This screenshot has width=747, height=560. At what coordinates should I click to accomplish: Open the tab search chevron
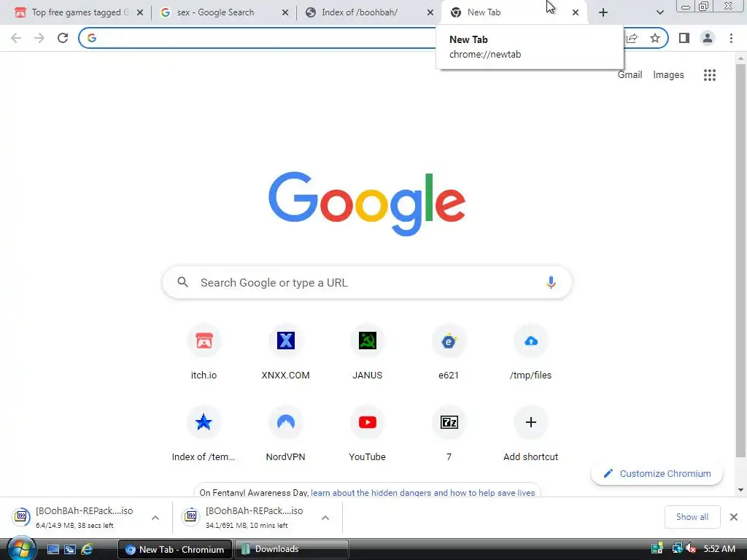(x=659, y=12)
